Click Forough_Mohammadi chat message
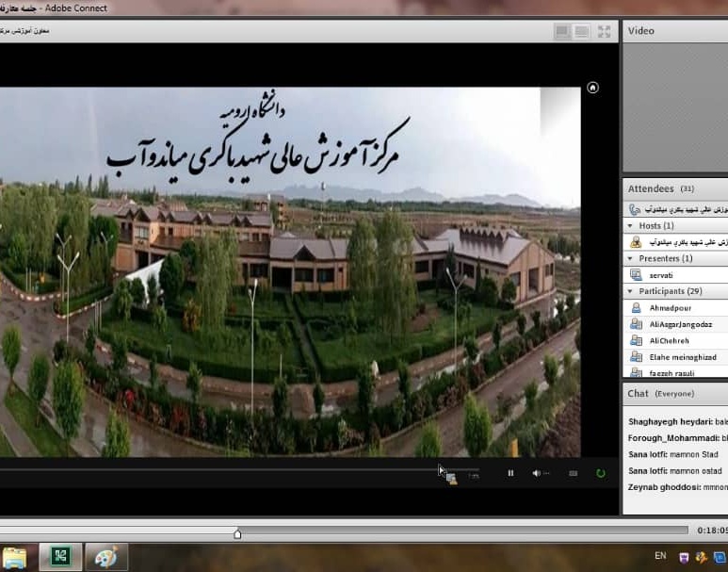This screenshot has width=728, height=572. click(x=678, y=438)
